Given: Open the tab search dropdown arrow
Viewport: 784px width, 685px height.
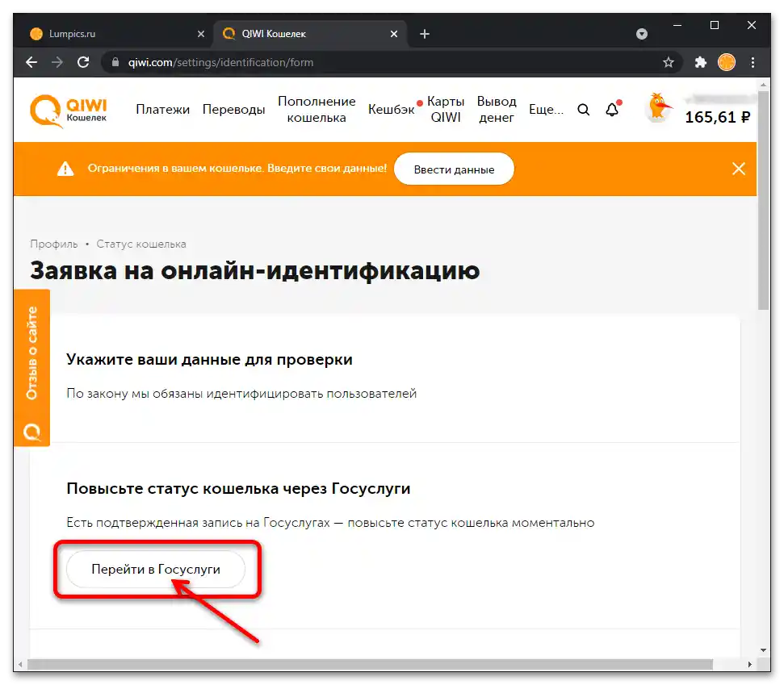Looking at the screenshot, I should point(642,33).
